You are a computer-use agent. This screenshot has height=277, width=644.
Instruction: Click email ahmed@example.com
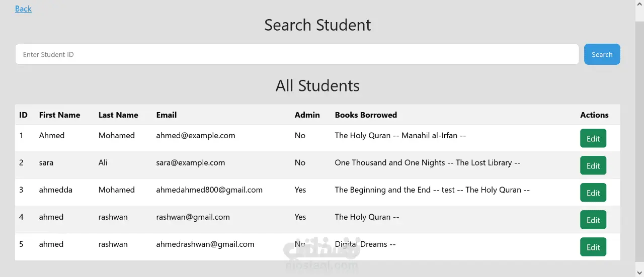tap(196, 136)
